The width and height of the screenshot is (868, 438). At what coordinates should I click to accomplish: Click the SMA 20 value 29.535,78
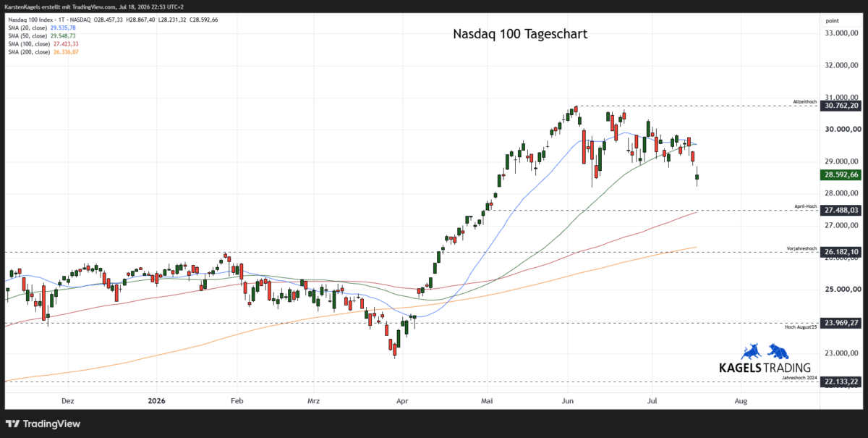click(64, 28)
